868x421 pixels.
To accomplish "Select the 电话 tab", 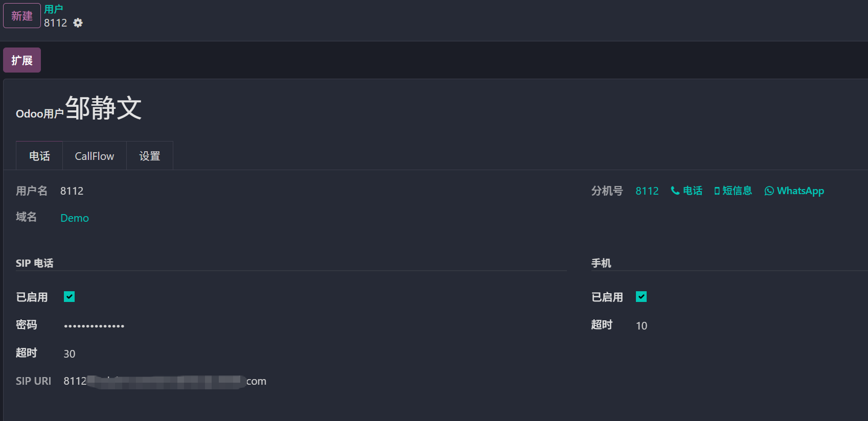I will (x=39, y=156).
